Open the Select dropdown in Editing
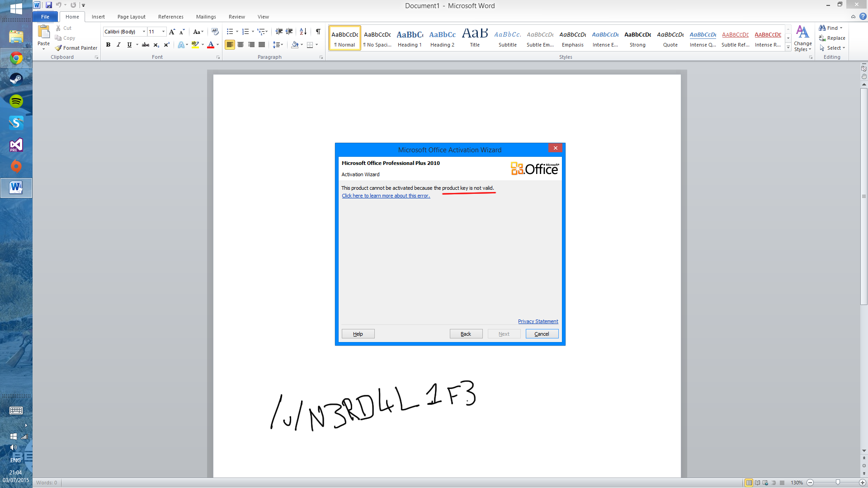 coord(832,48)
